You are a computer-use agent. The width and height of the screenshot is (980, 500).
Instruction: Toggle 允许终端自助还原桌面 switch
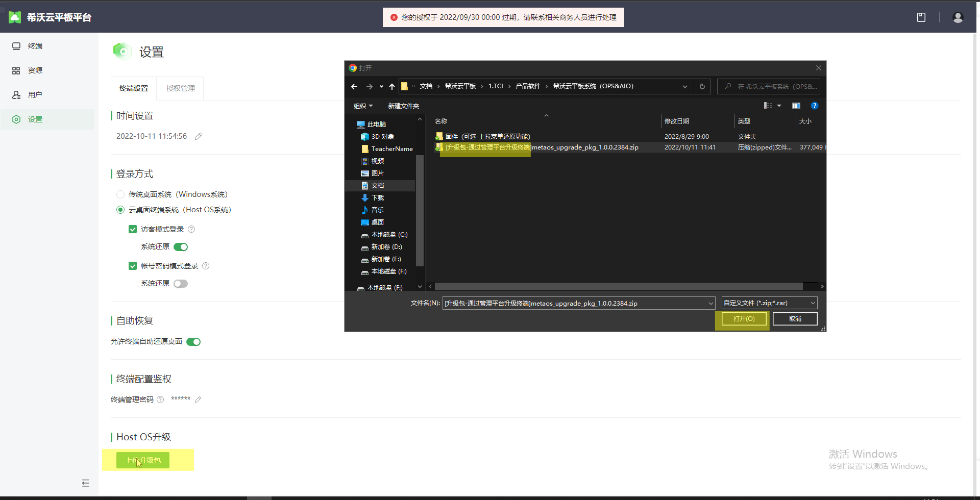coord(193,342)
